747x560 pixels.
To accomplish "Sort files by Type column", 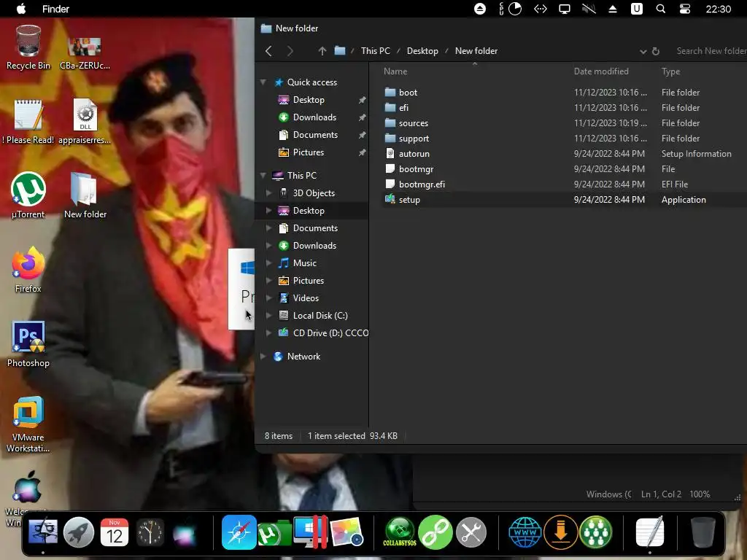I will tap(670, 71).
